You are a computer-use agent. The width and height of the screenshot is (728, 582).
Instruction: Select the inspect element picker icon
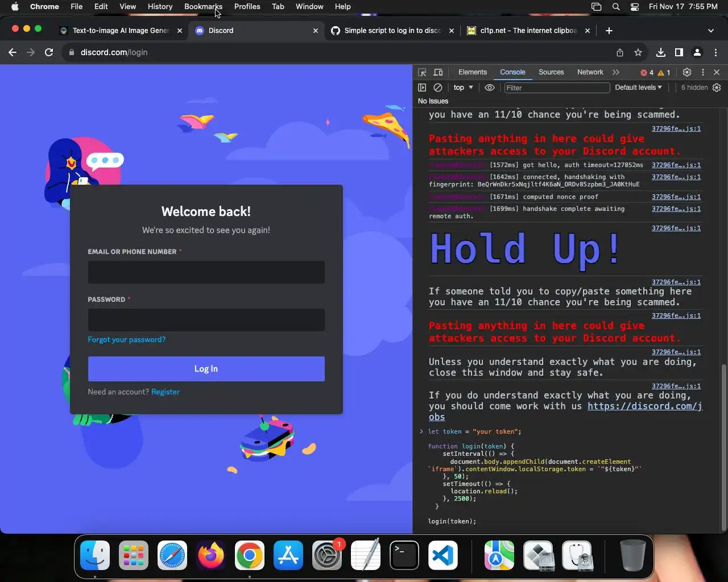coord(422,72)
